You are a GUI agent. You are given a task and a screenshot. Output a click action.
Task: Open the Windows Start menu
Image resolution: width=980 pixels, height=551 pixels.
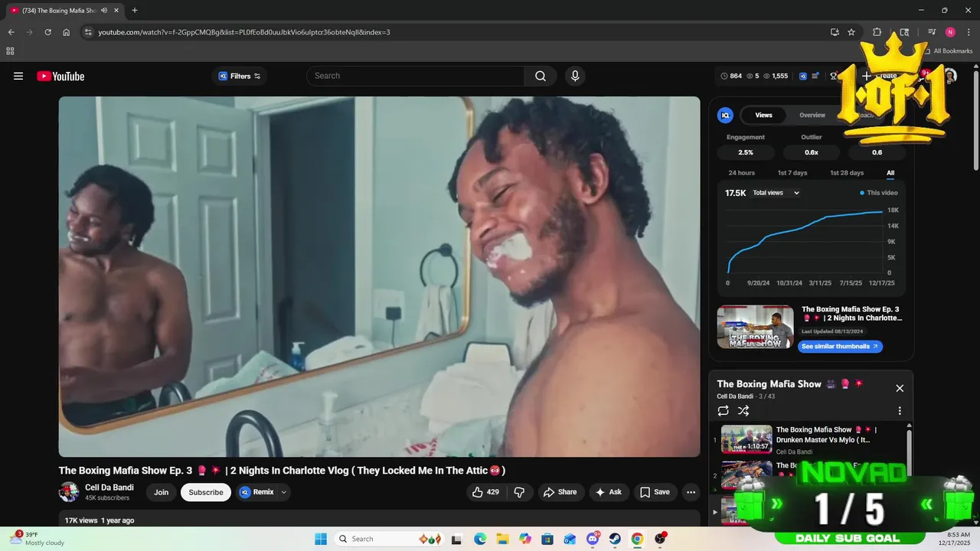(x=321, y=539)
